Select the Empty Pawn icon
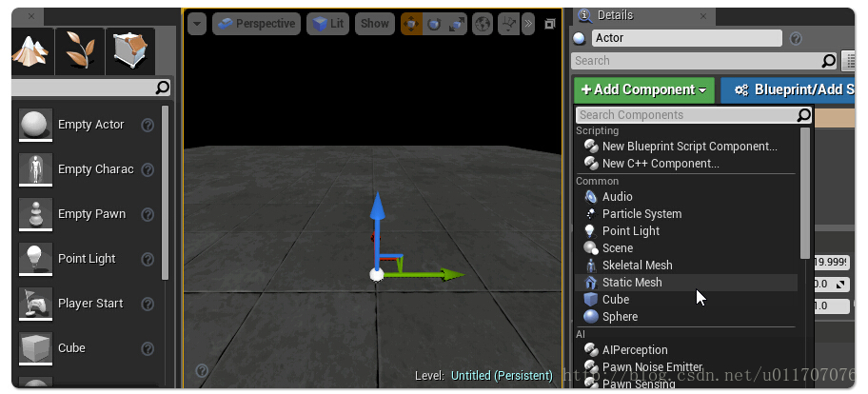The height and width of the screenshot is (394, 868). pos(35,214)
